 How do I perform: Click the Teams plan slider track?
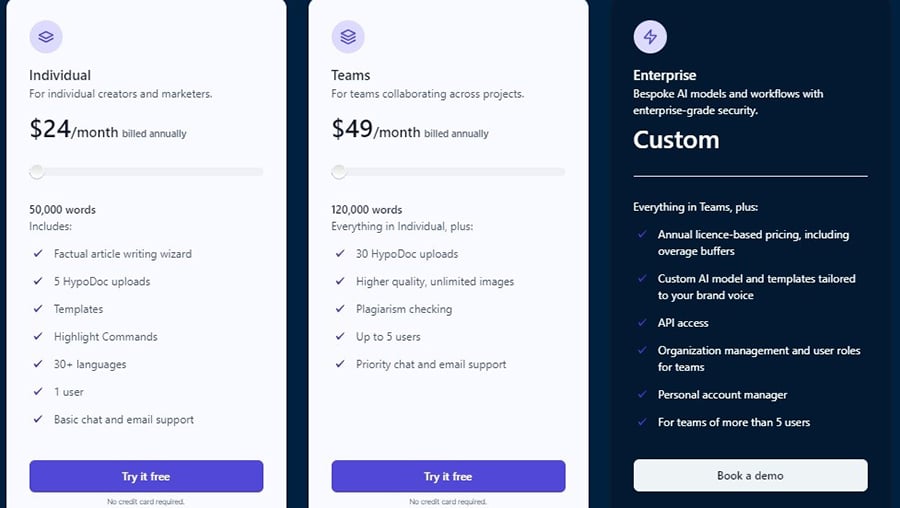click(452, 172)
